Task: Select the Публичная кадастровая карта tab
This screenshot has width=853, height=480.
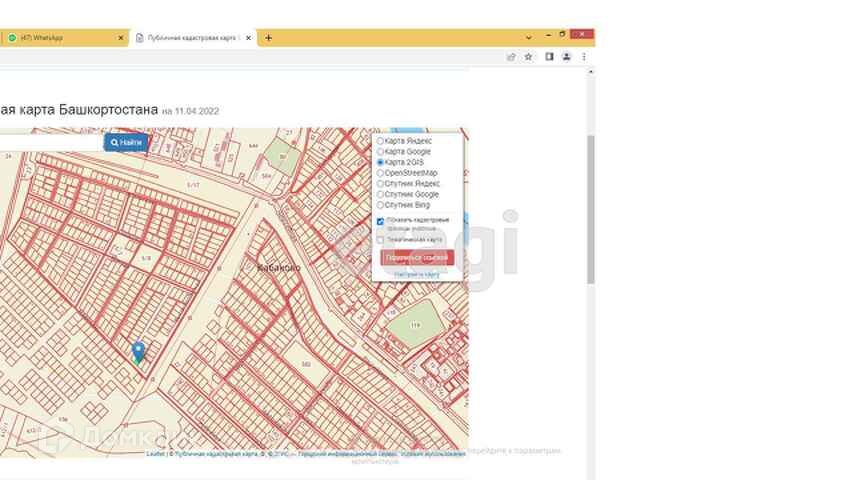Action: coord(190,38)
